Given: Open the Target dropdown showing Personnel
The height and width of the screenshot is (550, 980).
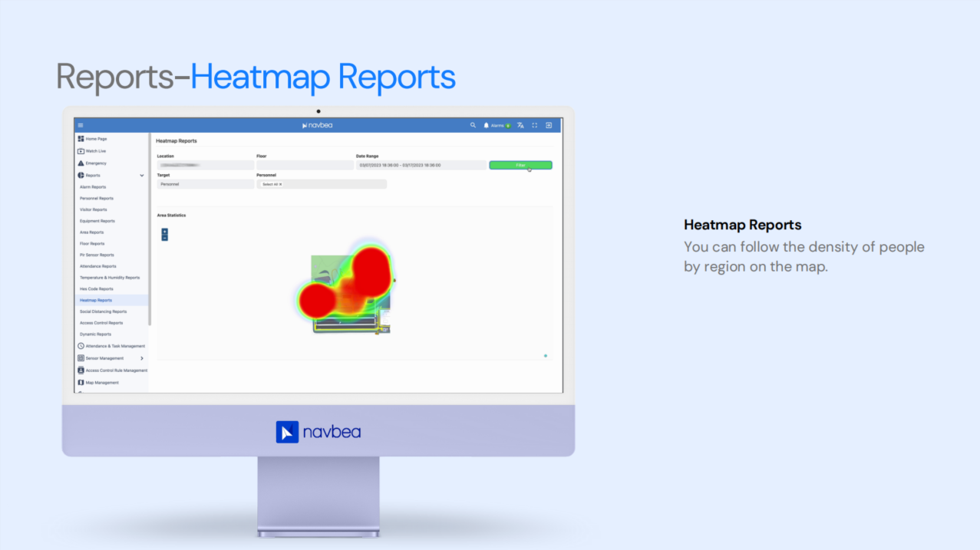Looking at the screenshot, I should (x=205, y=184).
